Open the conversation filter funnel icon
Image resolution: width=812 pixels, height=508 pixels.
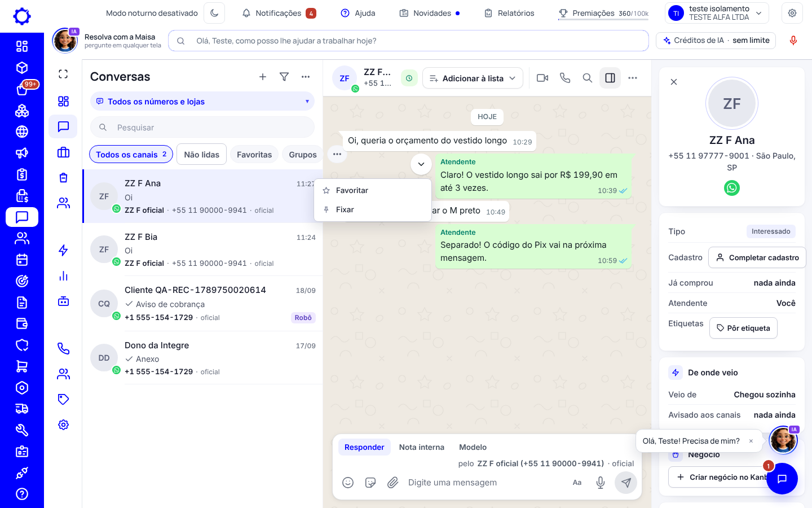click(x=284, y=77)
